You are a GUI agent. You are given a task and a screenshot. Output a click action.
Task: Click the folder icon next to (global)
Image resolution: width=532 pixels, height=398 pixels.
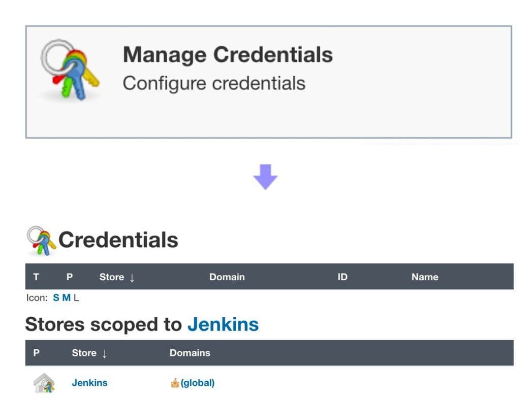point(176,382)
